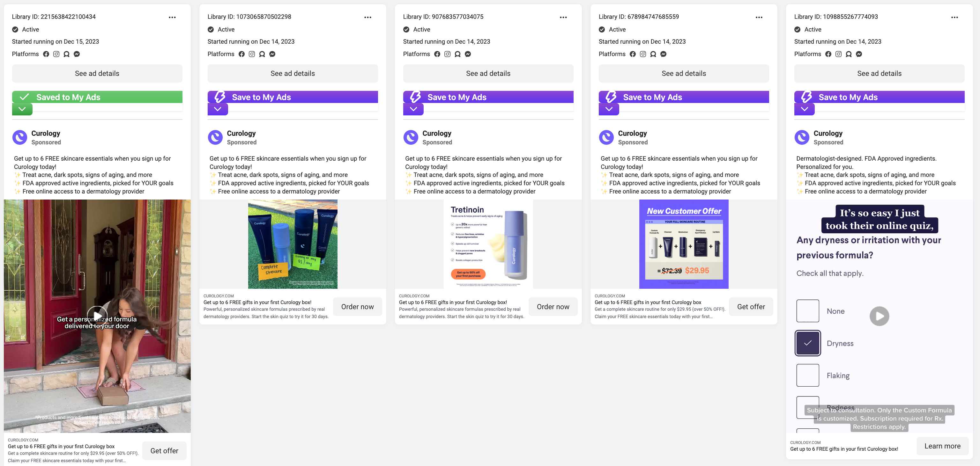Open three-dot menu for ad 907683577034075
This screenshot has height=466, width=980.
(563, 17)
